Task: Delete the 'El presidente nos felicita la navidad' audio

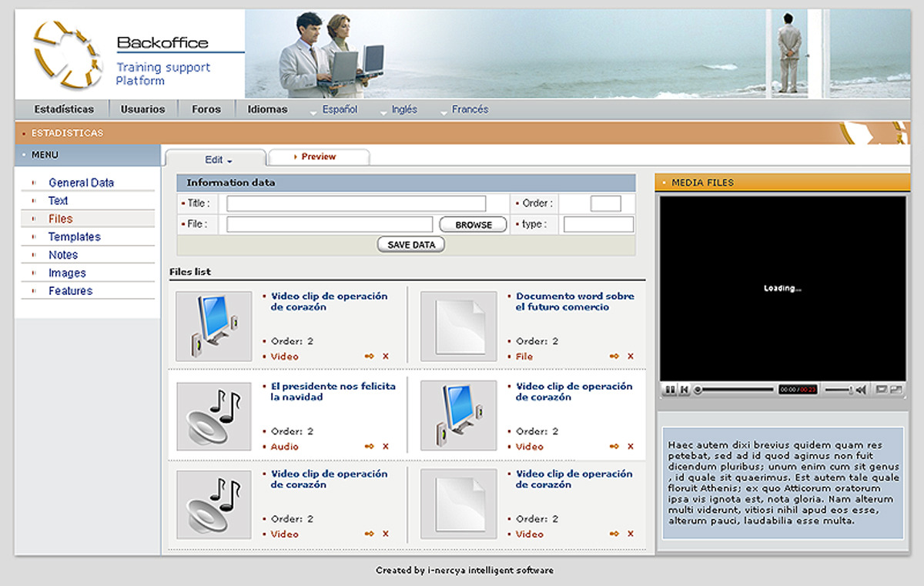Action: click(x=386, y=447)
